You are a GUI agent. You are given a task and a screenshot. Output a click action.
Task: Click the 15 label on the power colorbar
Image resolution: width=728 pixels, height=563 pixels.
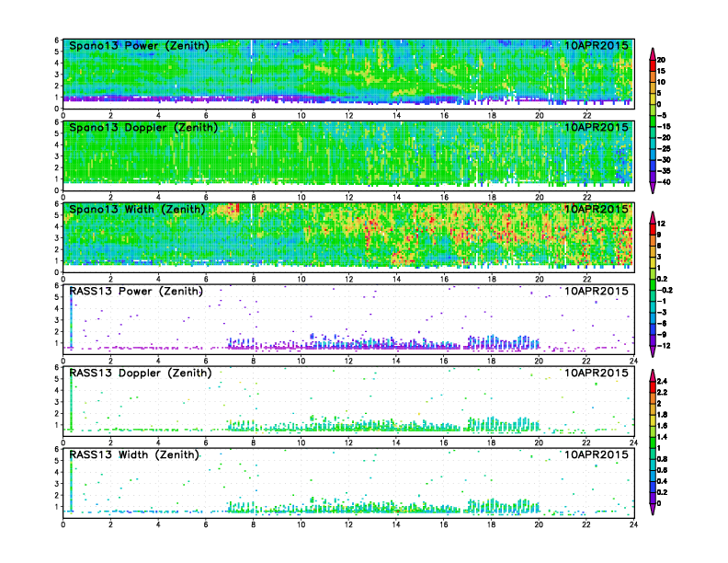[x=661, y=71]
